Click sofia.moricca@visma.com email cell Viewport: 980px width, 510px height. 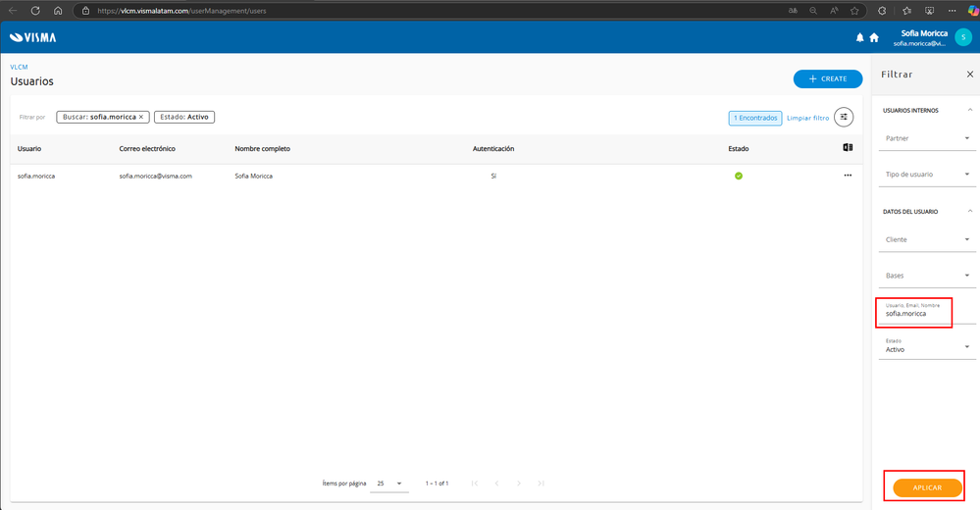point(156,177)
